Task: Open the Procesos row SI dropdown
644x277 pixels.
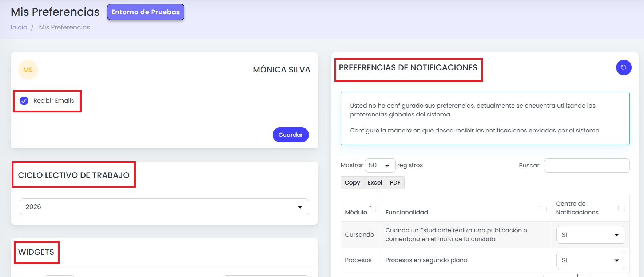Action: tap(591, 260)
